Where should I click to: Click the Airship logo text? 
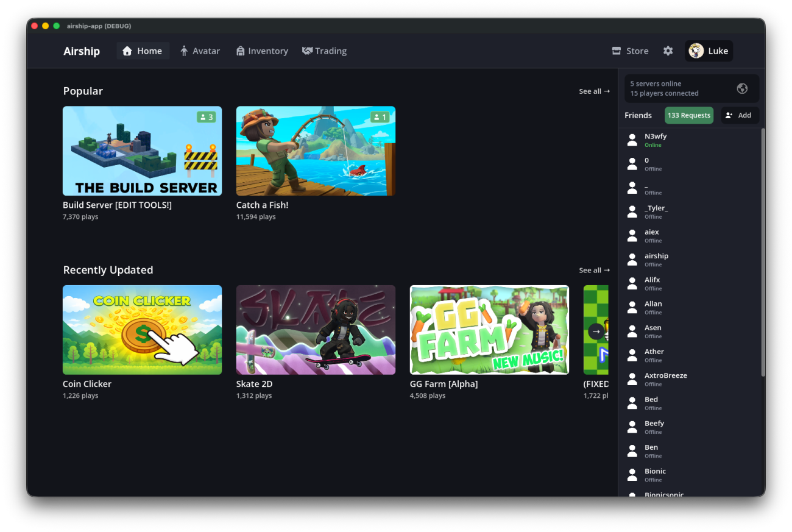[82, 51]
